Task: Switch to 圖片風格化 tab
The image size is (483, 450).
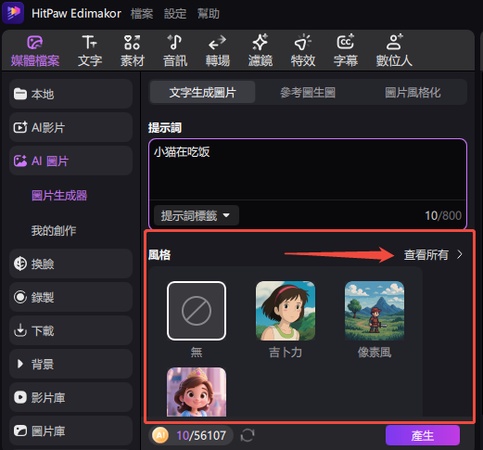Action: (x=413, y=92)
